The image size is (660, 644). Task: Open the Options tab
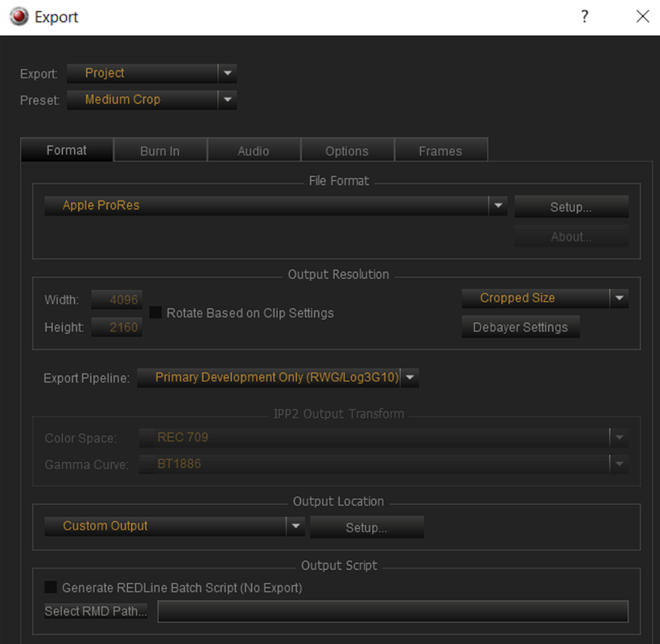[x=347, y=151]
